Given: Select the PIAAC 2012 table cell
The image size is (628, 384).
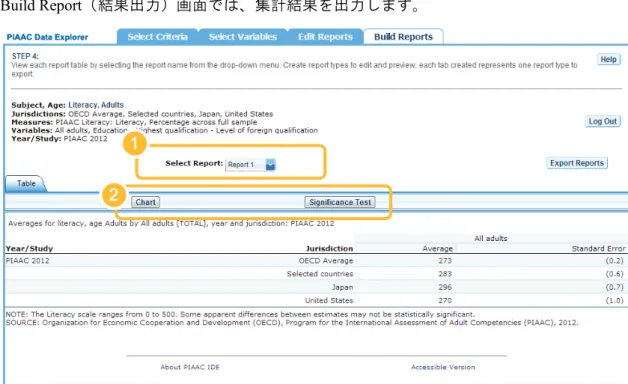Looking at the screenshot, I should pos(28,261).
